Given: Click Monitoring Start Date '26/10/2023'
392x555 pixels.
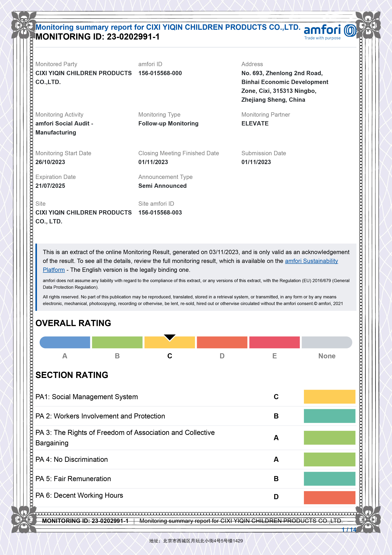Looking at the screenshot, I should click(50, 162).
